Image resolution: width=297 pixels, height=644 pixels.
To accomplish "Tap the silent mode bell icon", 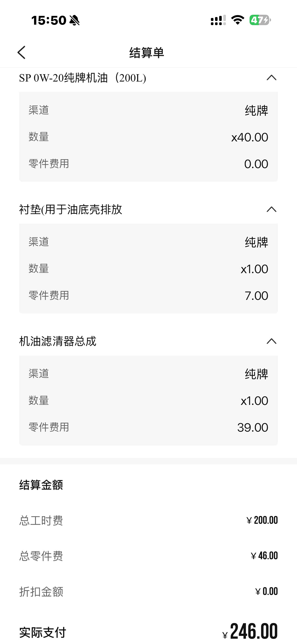I will click(74, 20).
